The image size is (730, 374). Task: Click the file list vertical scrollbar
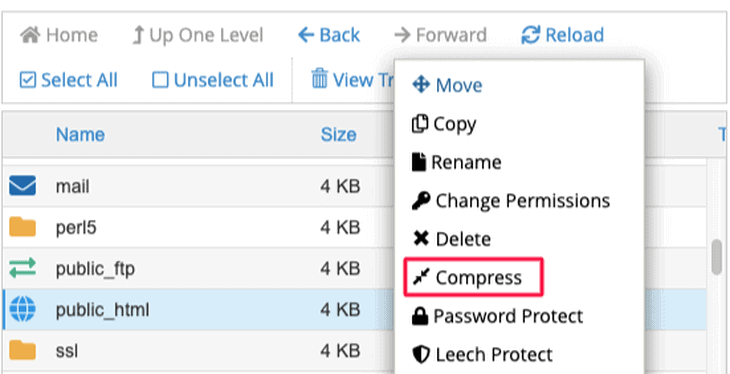(x=717, y=257)
